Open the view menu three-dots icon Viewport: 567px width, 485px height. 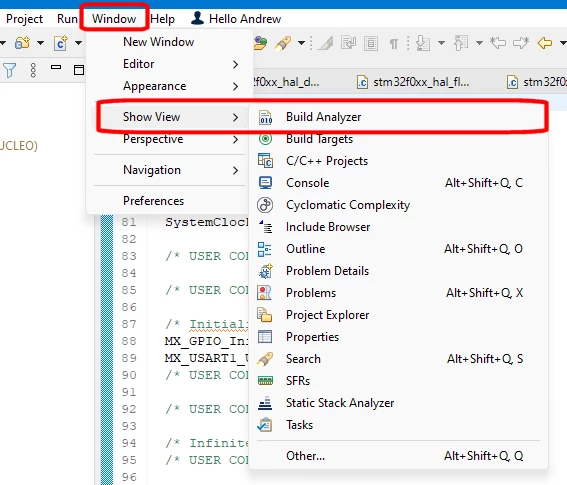pos(33,70)
